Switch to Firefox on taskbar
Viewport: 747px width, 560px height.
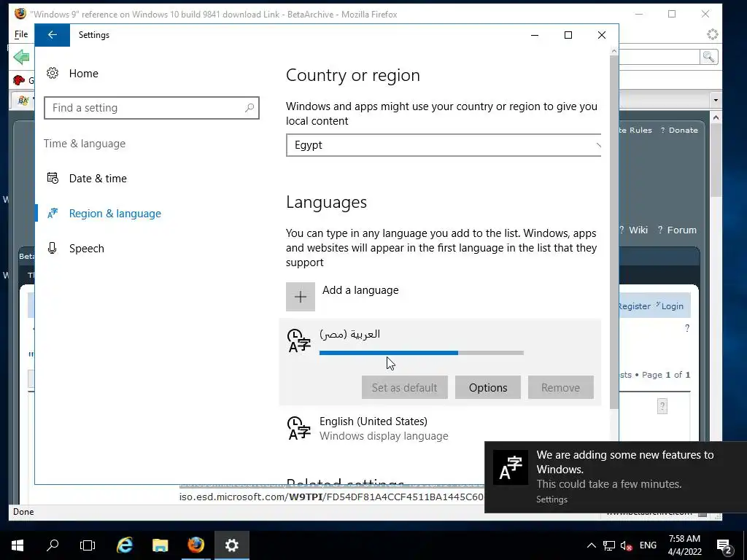pos(196,545)
